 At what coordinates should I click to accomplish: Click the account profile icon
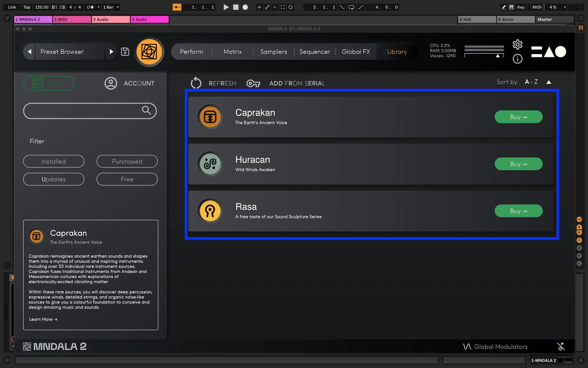click(x=111, y=83)
